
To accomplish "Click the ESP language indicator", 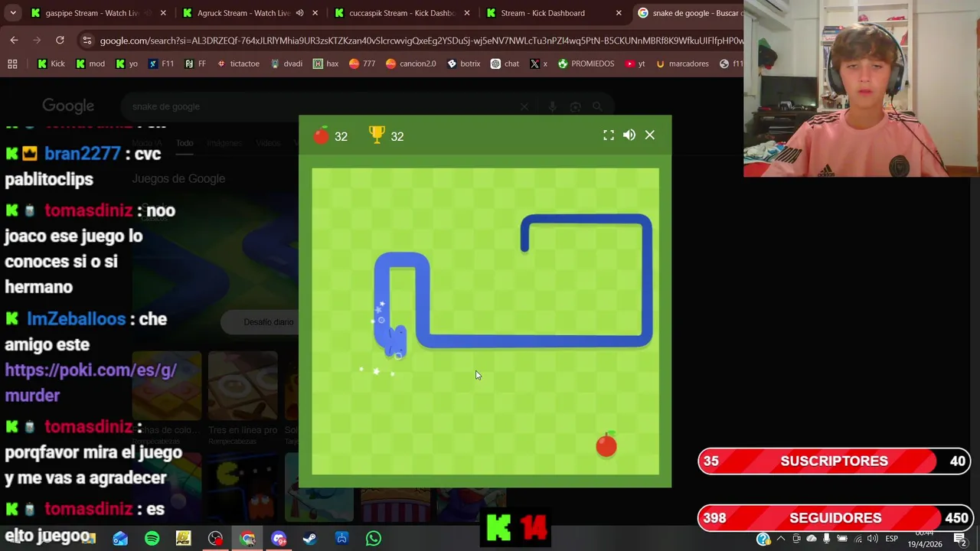I will [x=891, y=539].
